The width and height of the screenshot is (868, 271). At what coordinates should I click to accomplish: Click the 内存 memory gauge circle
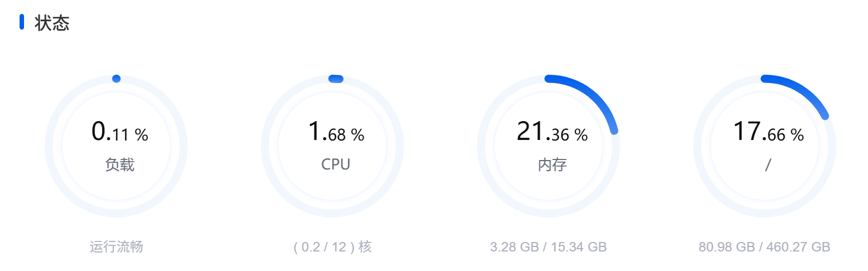[x=549, y=146]
